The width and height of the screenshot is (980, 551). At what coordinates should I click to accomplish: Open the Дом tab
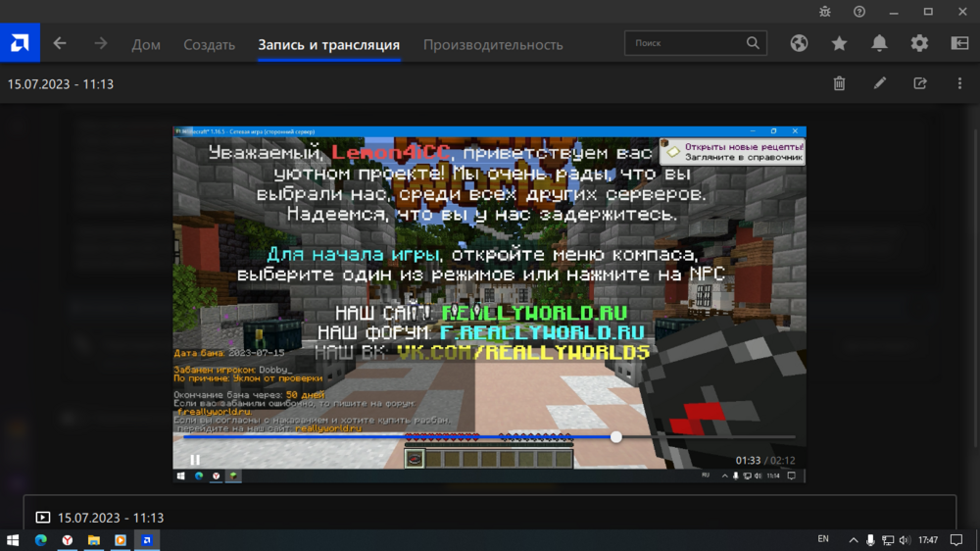pyautogui.click(x=146, y=44)
